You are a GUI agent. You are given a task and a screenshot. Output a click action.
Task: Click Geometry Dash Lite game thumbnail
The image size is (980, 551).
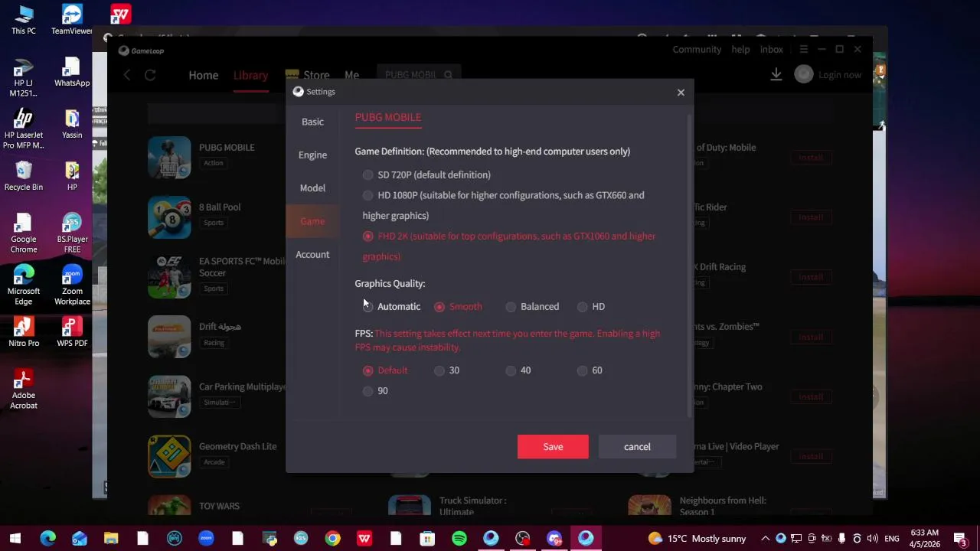point(169,456)
